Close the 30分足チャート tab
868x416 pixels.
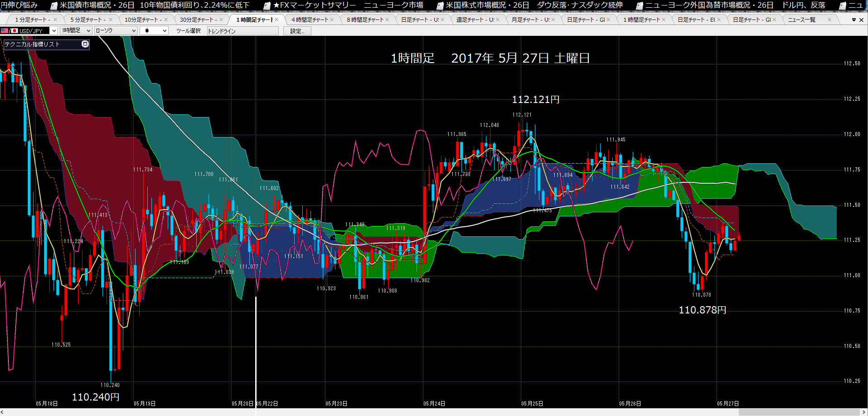pos(221,20)
